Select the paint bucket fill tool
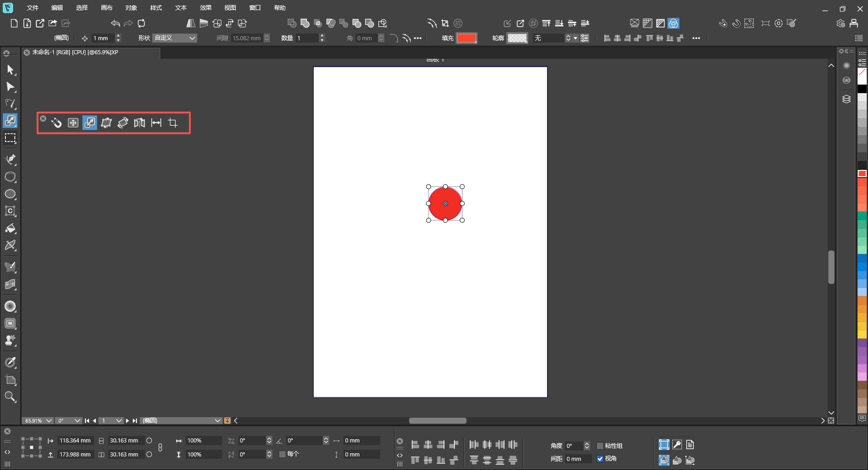Viewport: 868px width, 470px height. tap(10, 228)
